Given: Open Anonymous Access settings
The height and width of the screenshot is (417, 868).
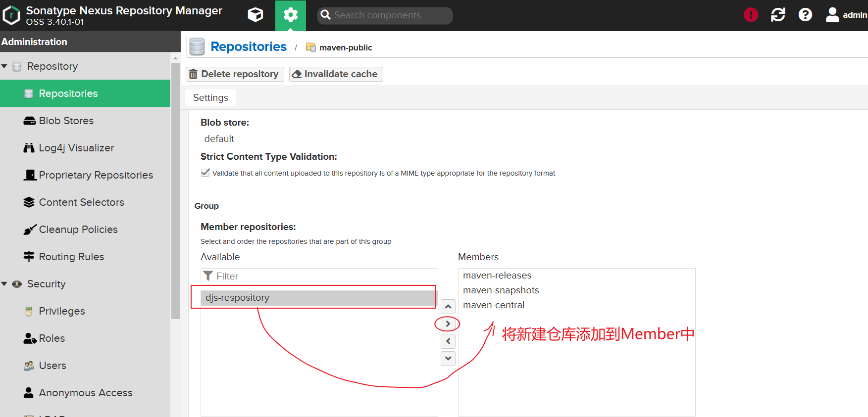Looking at the screenshot, I should pos(85,393).
